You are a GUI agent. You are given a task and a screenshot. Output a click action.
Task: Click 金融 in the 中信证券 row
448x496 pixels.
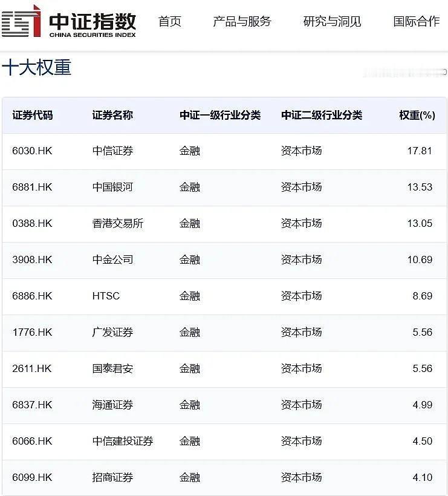(x=190, y=151)
